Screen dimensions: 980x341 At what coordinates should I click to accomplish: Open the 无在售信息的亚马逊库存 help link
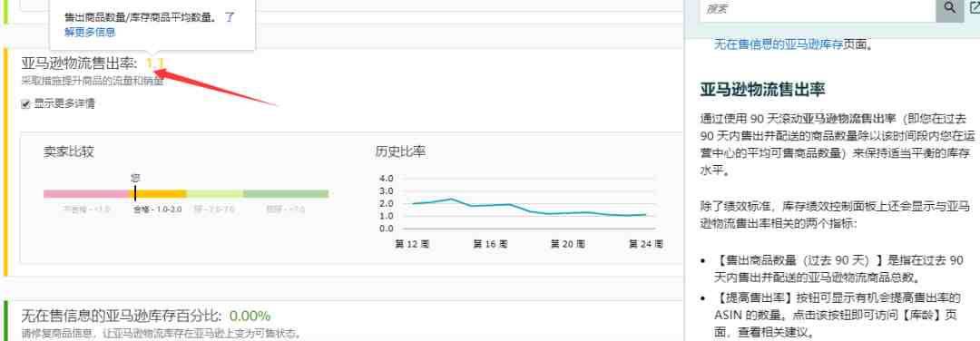pyautogui.click(x=779, y=44)
